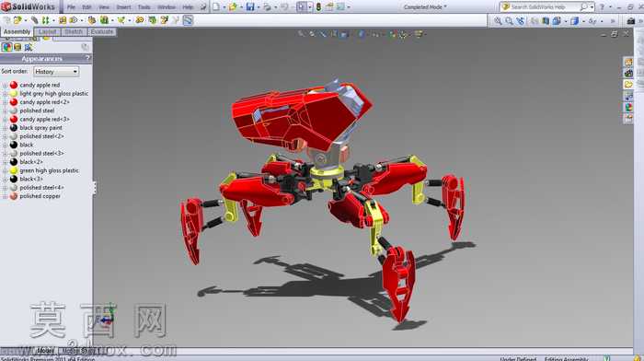Open the Sort order History dropdown

[56, 72]
